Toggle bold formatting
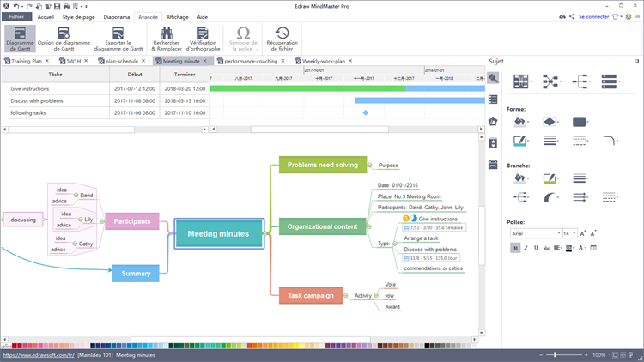The width and height of the screenshot is (644, 362). [515, 248]
